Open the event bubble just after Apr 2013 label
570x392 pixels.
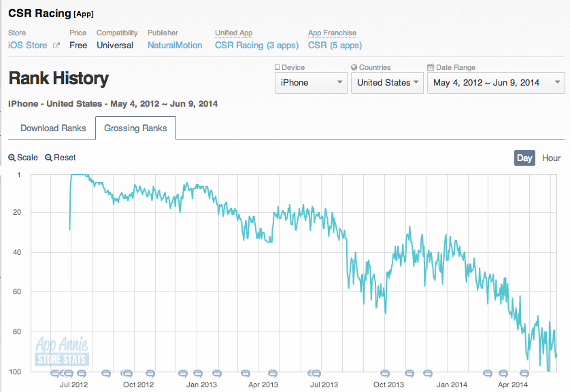coord(273,373)
